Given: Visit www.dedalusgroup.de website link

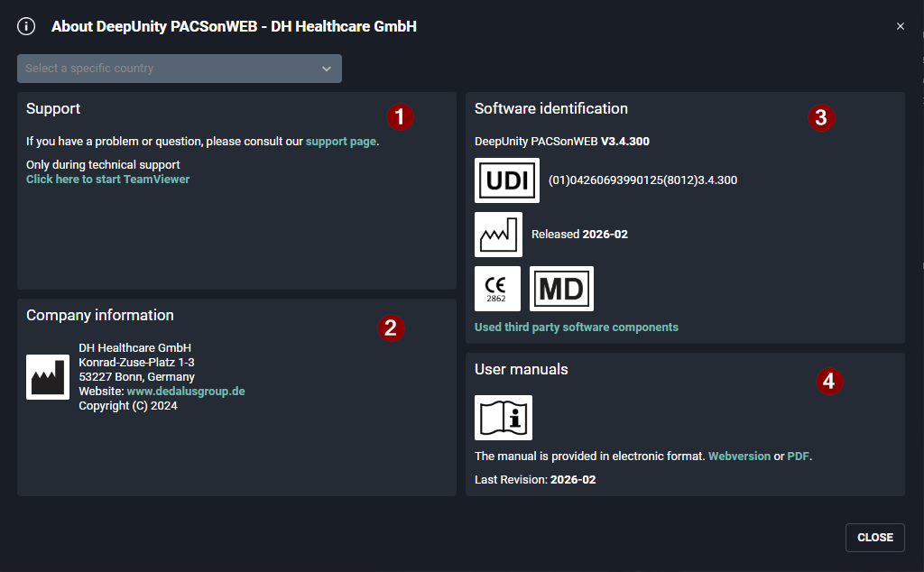Looking at the screenshot, I should pos(185,392).
